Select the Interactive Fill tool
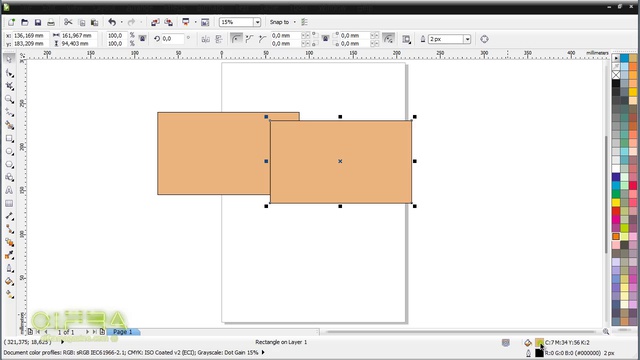This screenshot has height=360, width=640. click(9, 294)
